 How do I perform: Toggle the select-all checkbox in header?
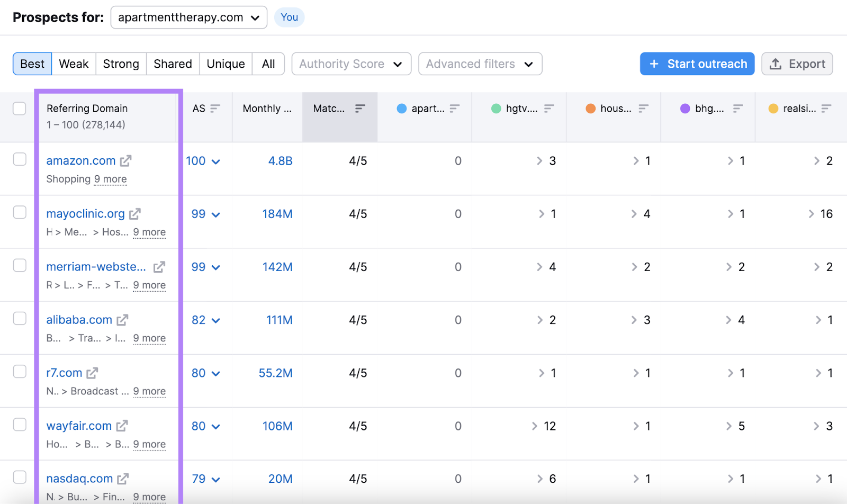click(x=19, y=108)
